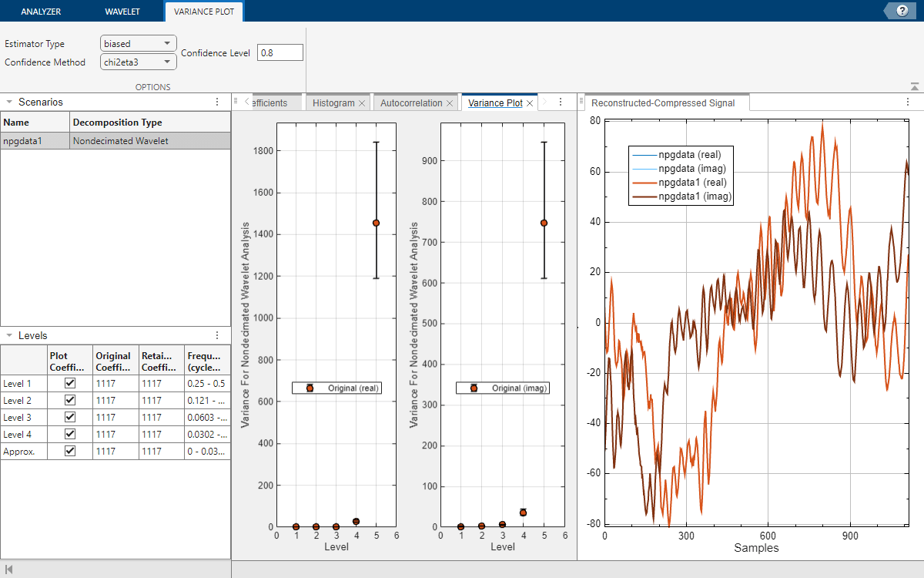
Task: Toggle the Level 3 plot checkbox
Action: point(70,417)
